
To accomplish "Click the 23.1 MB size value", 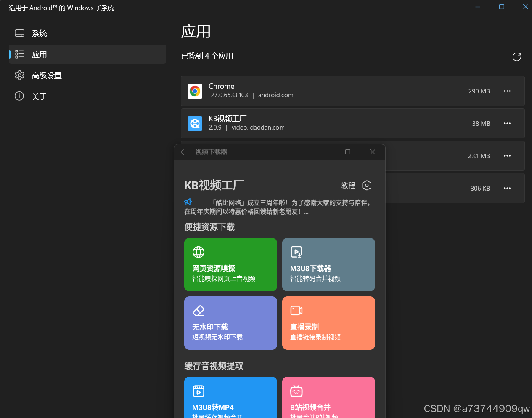I will [x=479, y=156].
